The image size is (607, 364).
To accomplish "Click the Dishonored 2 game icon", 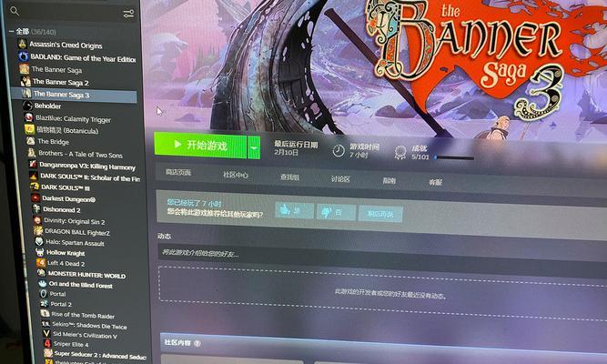I will pyautogui.click(x=36, y=209).
